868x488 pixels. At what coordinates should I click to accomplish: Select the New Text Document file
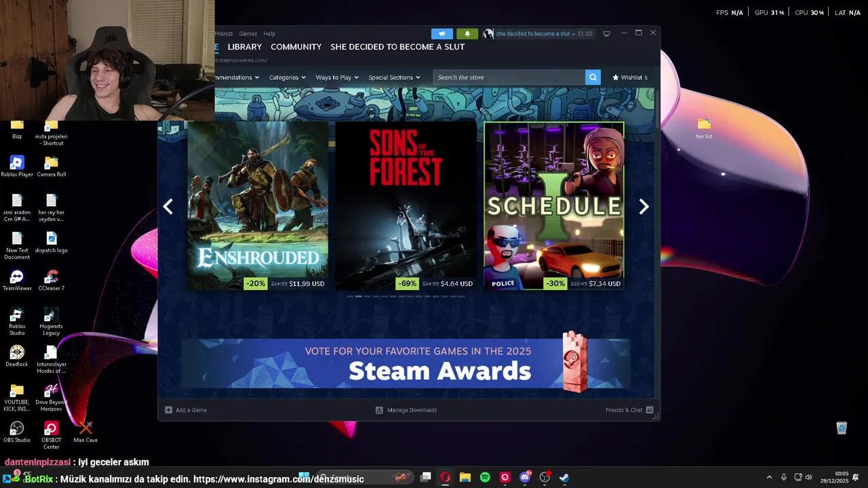point(17,246)
